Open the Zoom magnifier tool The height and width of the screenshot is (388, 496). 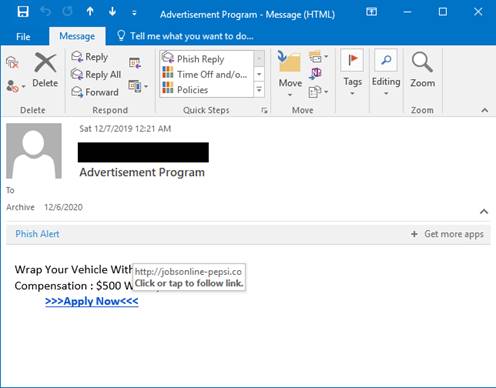422,70
